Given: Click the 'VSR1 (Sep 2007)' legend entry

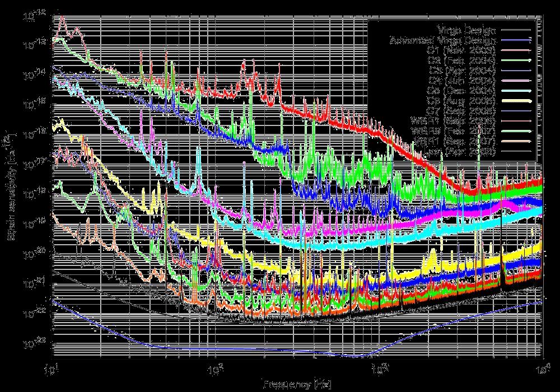Looking at the screenshot, I should [455, 141].
